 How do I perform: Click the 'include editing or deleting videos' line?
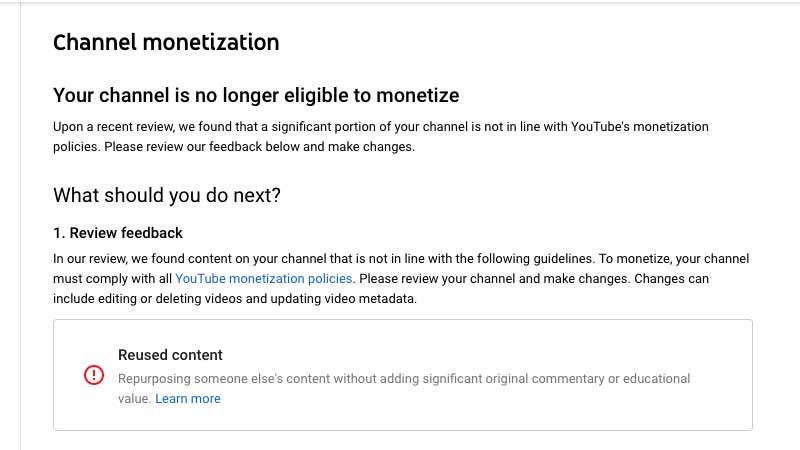(235, 298)
